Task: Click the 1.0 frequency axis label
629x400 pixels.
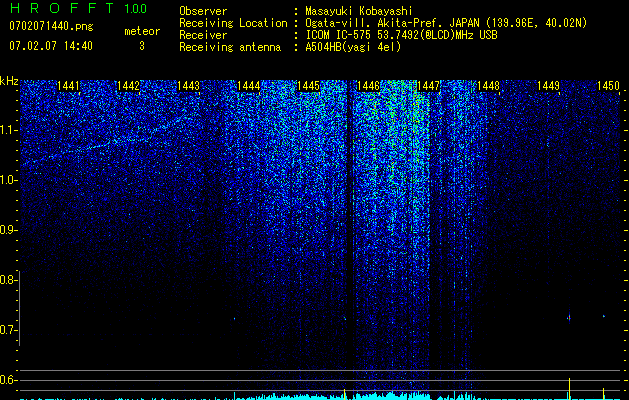Action: click(x=8, y=180)
